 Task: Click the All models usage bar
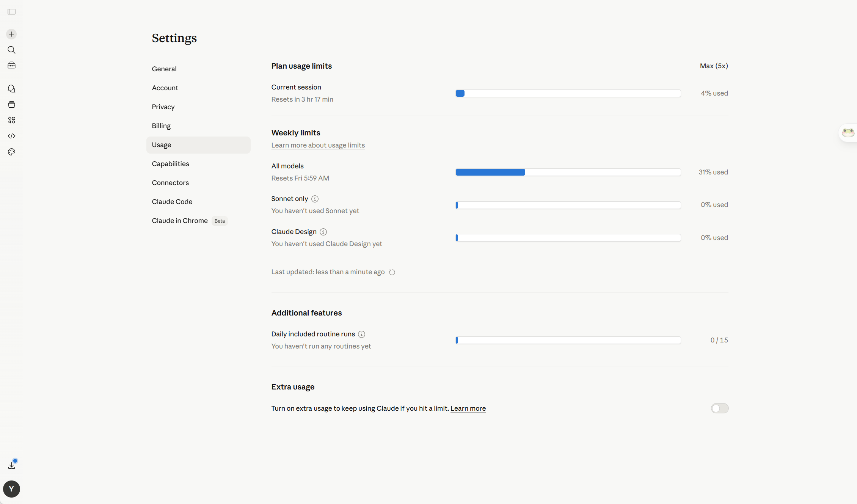[568, 172]
